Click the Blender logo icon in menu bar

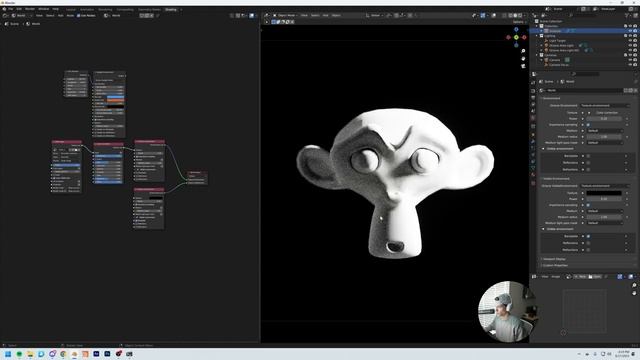(x=4, y=9)
